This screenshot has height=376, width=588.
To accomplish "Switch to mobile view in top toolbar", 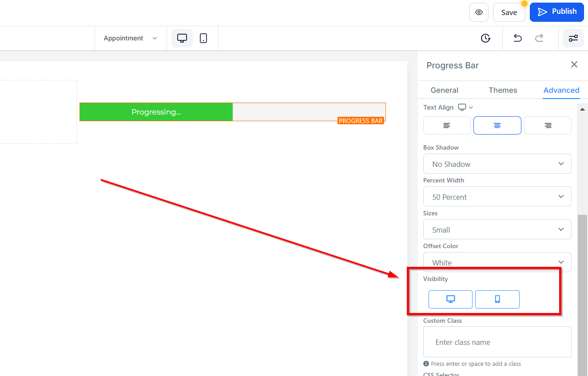I will click(203, 38).
